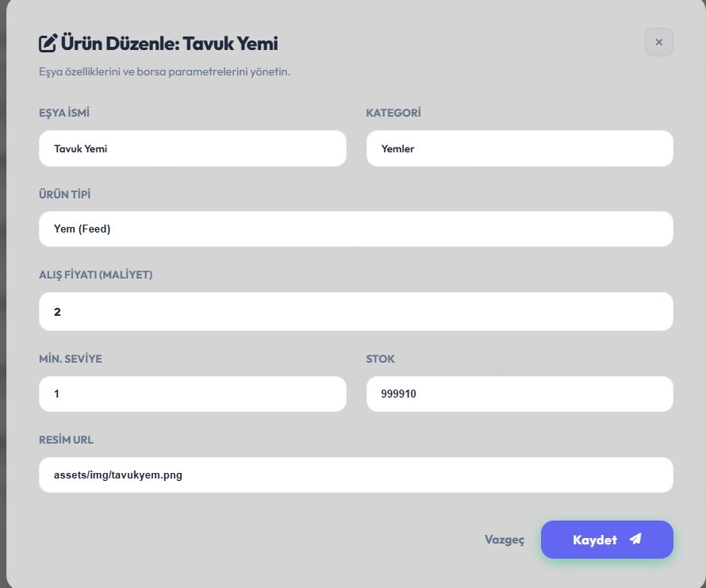
Task: Focus the Resim URL field with tavukyem.png path
Action: tap(355, 475)
